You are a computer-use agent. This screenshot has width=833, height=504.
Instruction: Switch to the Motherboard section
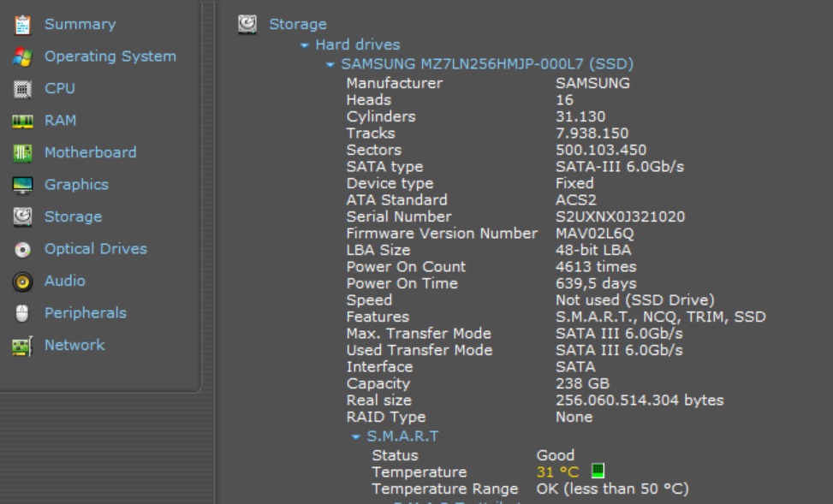[x=90, y=152]
